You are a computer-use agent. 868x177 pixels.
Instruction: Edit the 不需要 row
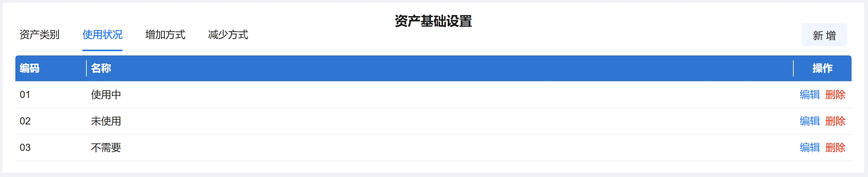click(809, 148)
